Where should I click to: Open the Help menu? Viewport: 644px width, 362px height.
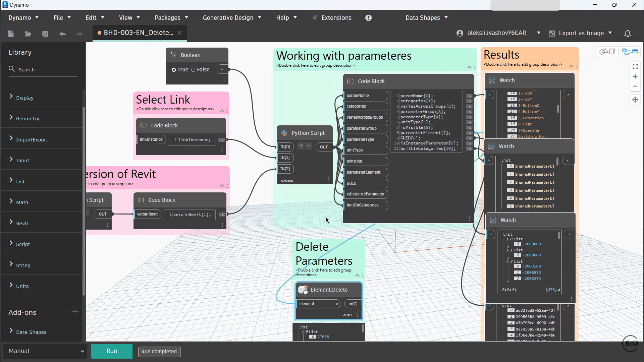(x=286, y=18)
